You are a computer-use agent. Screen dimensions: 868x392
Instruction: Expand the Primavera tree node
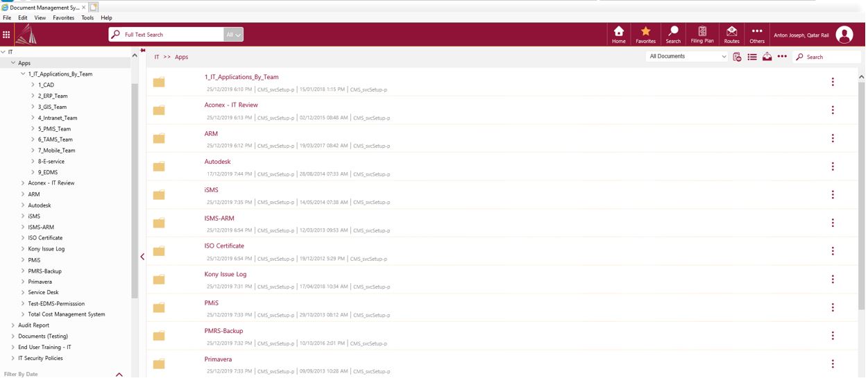23,282
